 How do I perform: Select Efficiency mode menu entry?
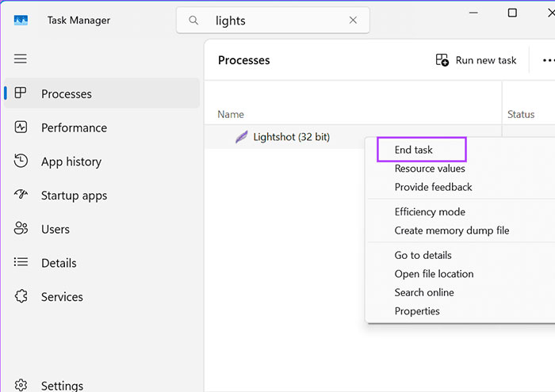click(x=430, y=212)
